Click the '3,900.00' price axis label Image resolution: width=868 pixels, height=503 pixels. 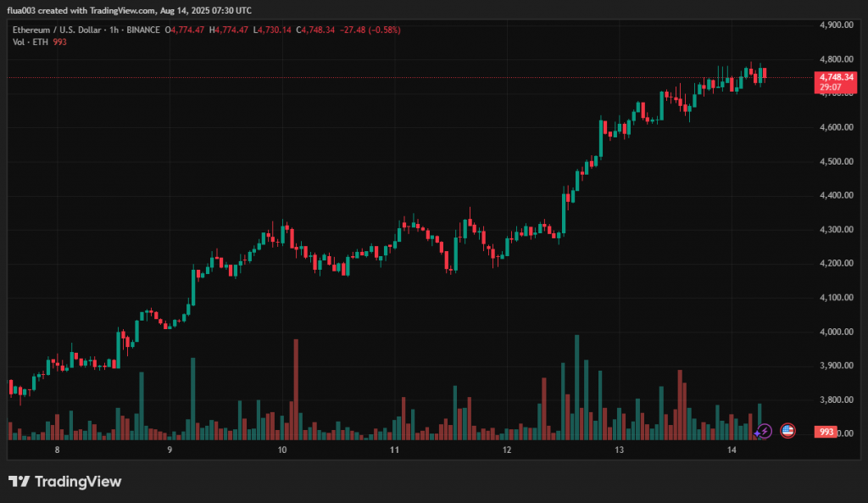(x=837, y=366)
